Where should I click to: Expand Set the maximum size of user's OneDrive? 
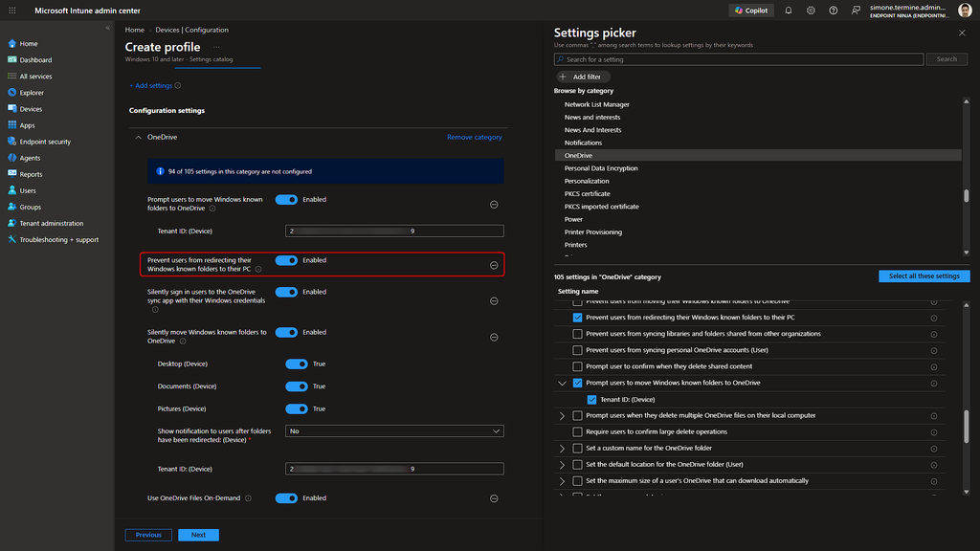(x=562, y=481)
